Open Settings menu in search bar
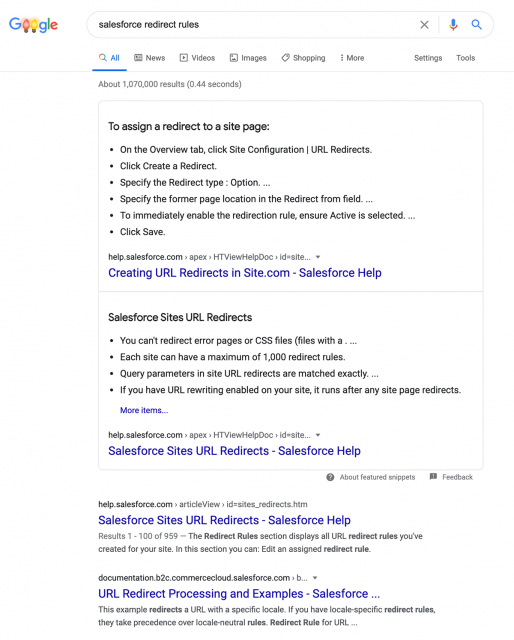Image resolution: width=514 pixels, height=640 pixels. tap(428, 58)
